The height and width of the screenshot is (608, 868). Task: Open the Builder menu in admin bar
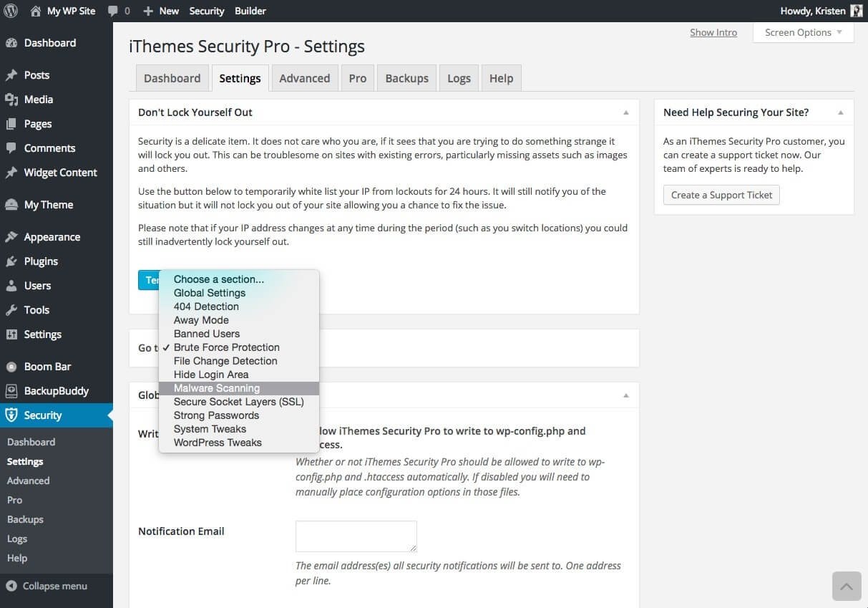250,11
